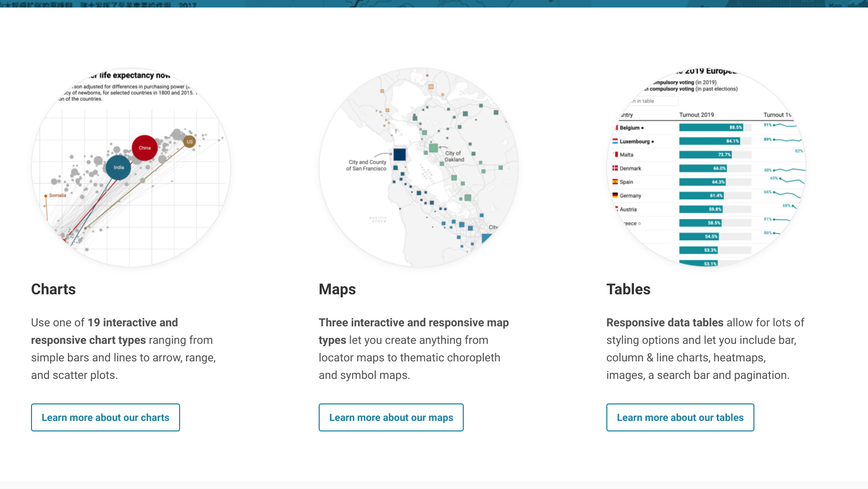Click the Luxembourg flag icon

pyautogui.click(x=616, y=141)
